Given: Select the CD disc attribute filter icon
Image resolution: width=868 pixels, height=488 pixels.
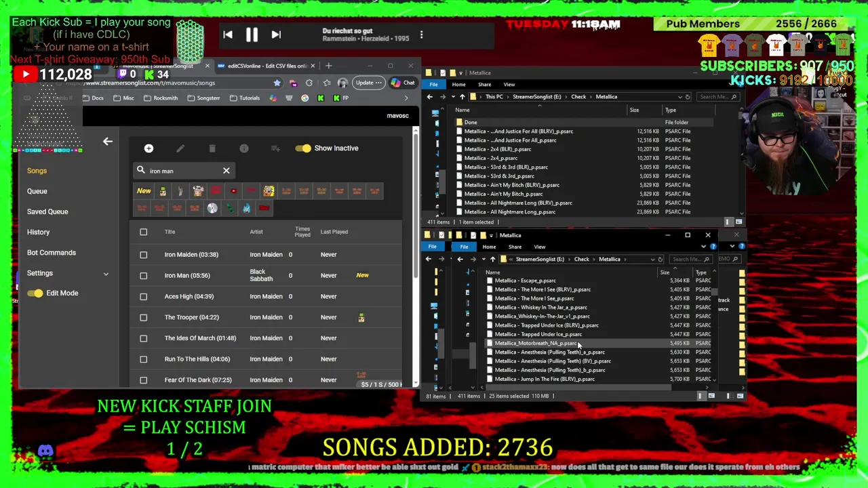Looking at the screenshot, I should click(x=212, y=209).
